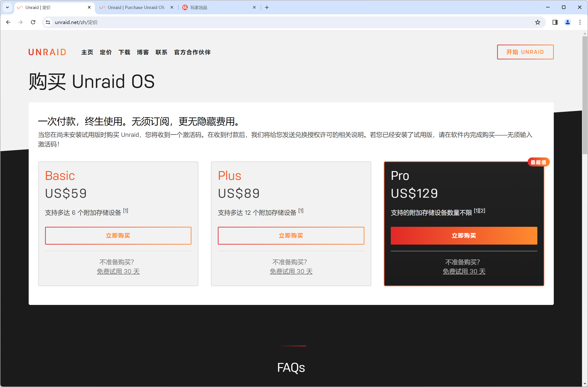Click the vertical scrollbar thumb
The width and height of the screenshot is (588, 387).
tap(585, 95)
